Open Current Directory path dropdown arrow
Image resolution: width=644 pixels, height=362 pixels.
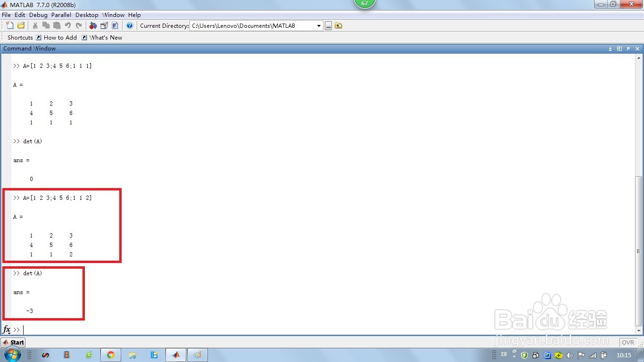pyautogui.click(x=319, y=26)
